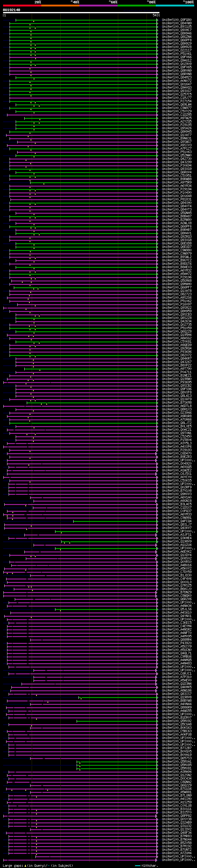Screen dimensions: 197x868
Task: Select hit UniRef100_Q01647
Action: [x=177, y=84]
